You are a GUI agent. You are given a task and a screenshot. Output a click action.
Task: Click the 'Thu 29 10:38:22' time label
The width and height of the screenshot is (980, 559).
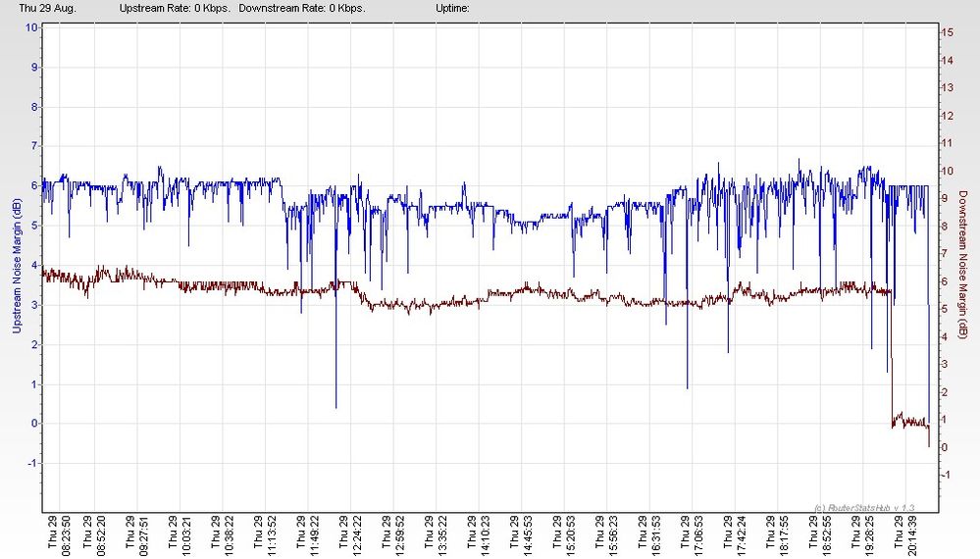223,535
